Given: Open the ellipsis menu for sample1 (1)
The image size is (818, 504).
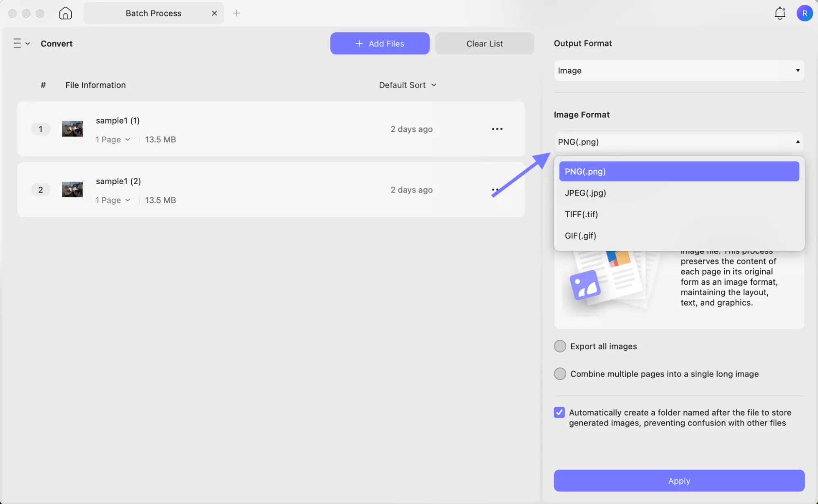Looking at the screenshot, I should [x=497, y=128].
